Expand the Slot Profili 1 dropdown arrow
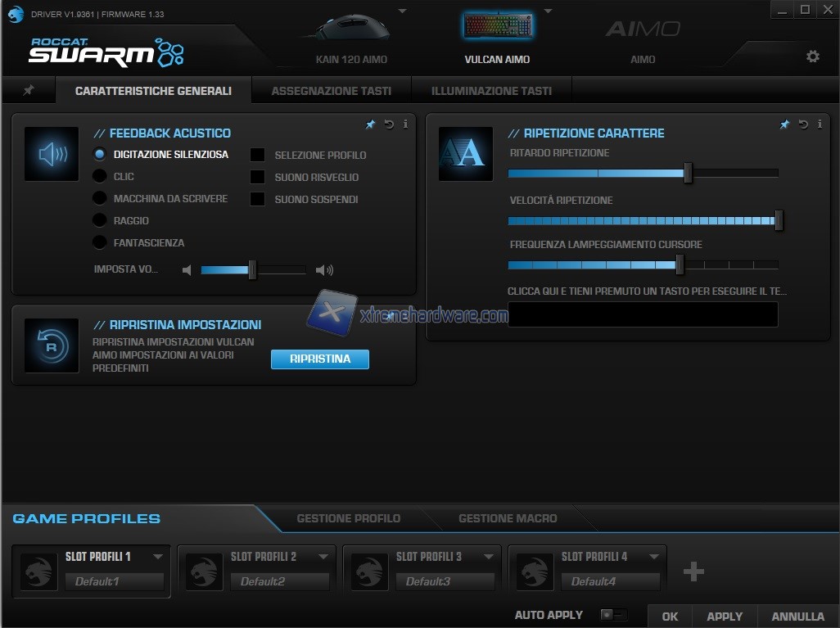 (x=158, y=557)
